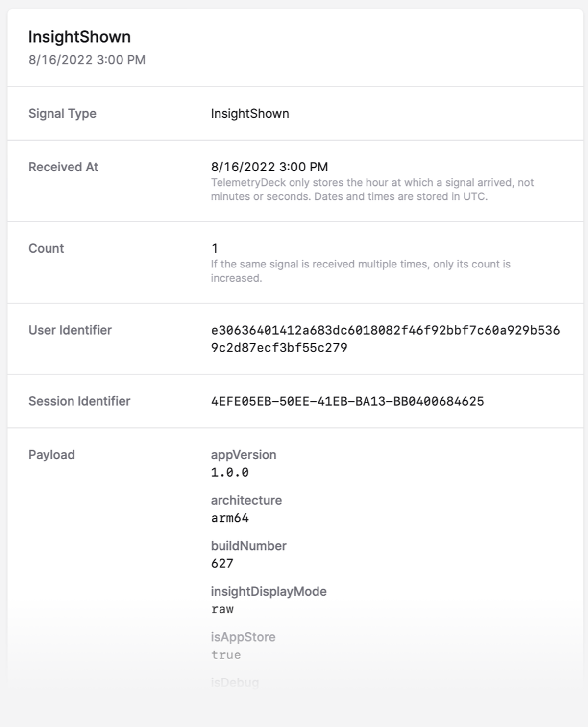Select the InsightShown signal type value
The width and height of the screenshot is (588, 727).
(250, 114)
